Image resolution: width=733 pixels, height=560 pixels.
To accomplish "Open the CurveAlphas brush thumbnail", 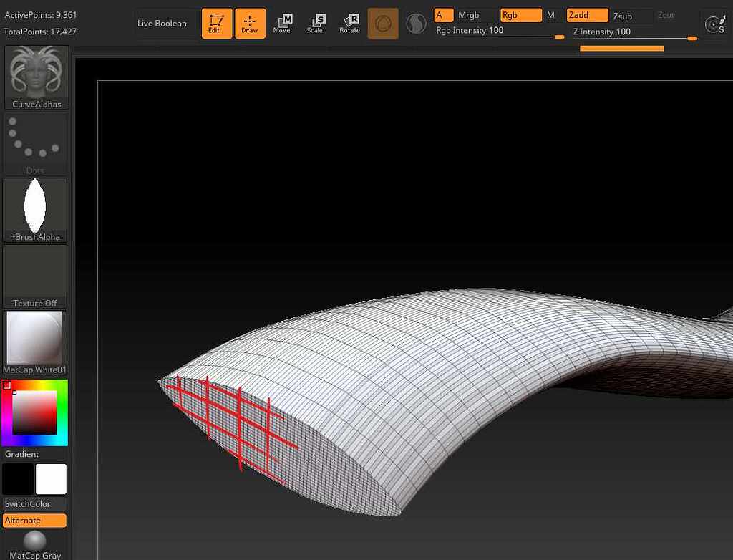I will [34, 73].
